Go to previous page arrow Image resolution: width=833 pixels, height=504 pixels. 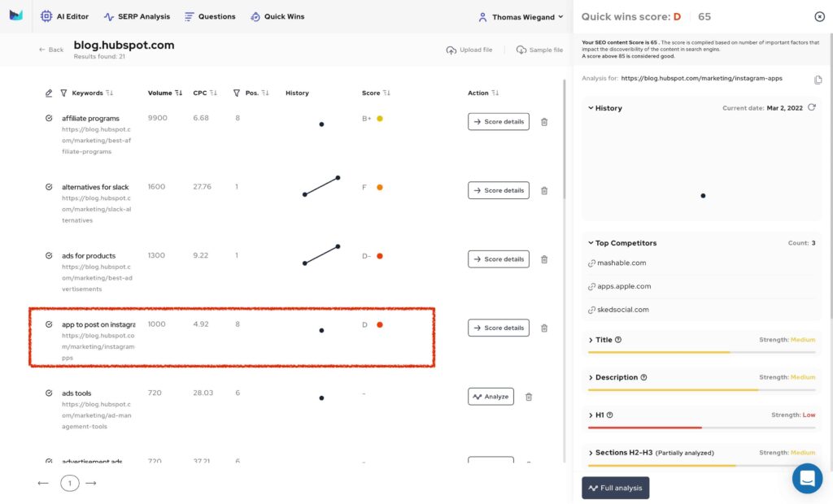43,483
